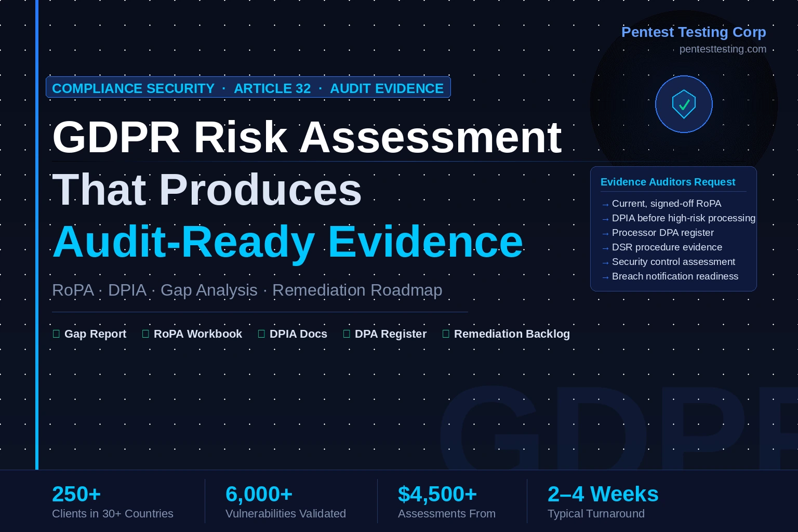Click arrow beside Current, signed-off RoPA
798x532 pixels.
point(605,205)
